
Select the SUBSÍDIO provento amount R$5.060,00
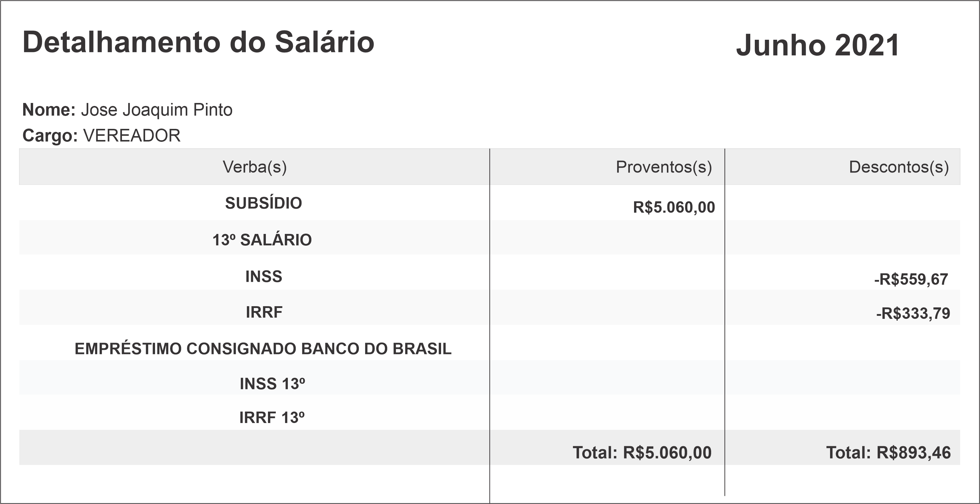(x=674, y=207)
